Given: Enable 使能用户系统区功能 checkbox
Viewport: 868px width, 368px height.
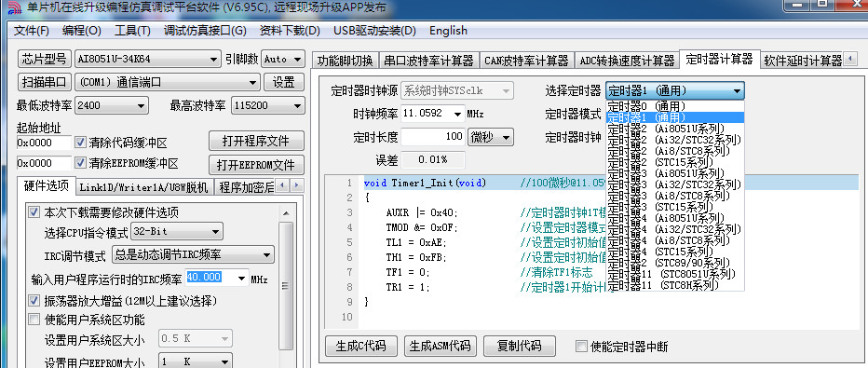Looking at the screenshot, I should [34, 320].
